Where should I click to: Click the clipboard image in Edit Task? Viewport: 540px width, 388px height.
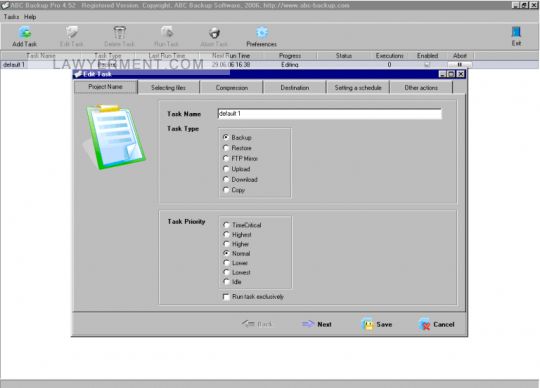(115, 137)
